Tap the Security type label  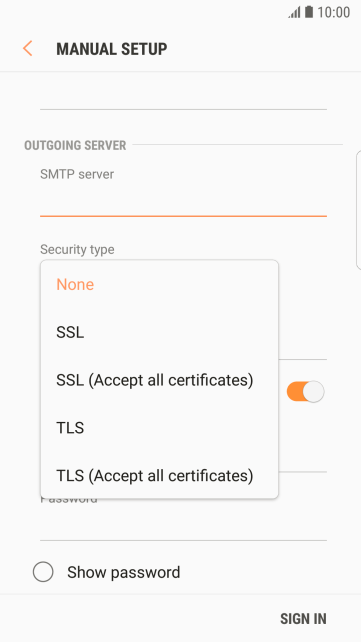[77, 249]
